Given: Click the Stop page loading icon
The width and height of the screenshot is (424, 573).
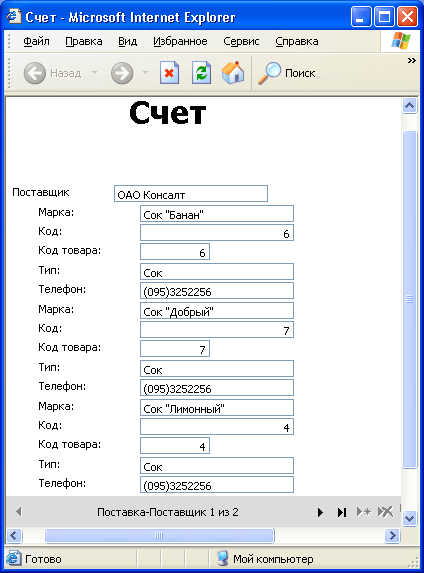Looking at the screenshot, I should 169,73.
